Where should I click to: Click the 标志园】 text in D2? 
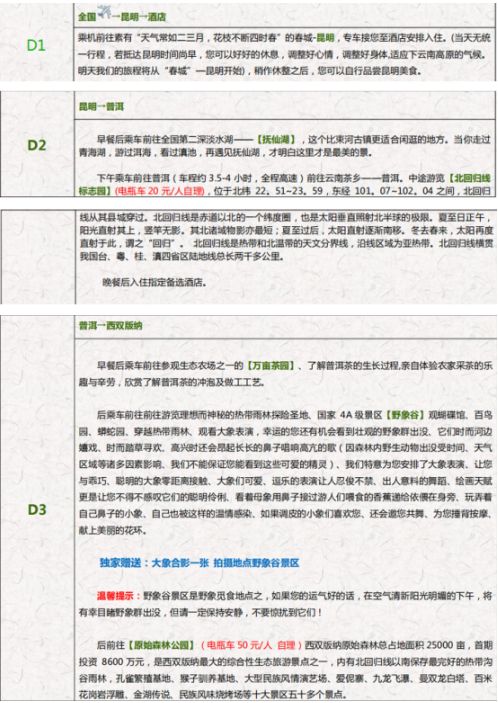coord(95,191)
